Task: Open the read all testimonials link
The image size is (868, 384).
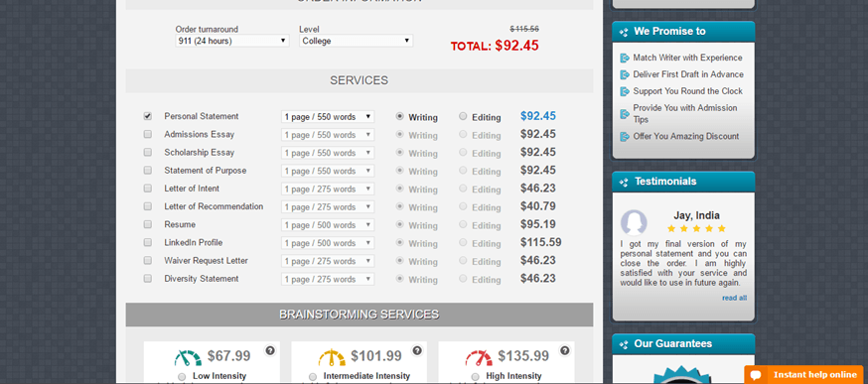Action: click(734, 298)
